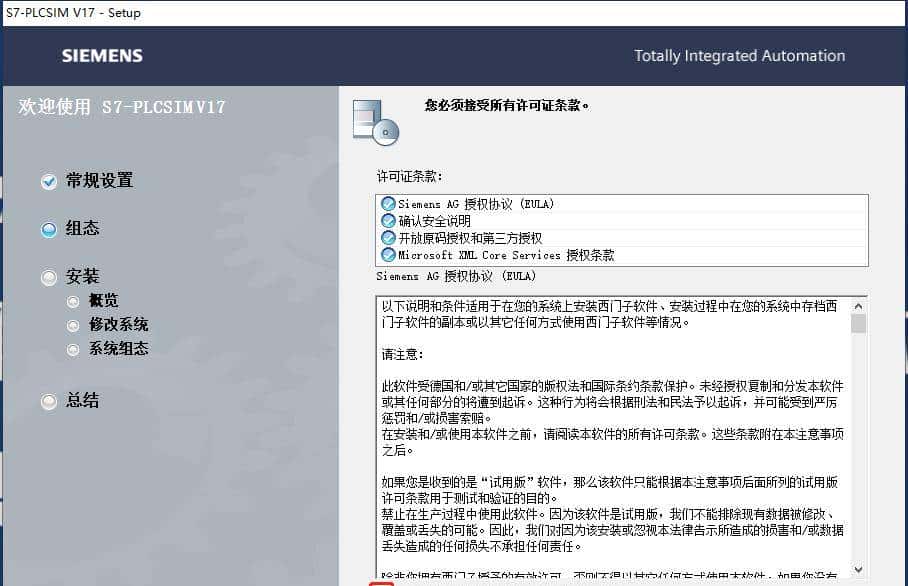Screen dimensions: 908x586
Task: Select the 安装 step radio indicator
Action: (x=48, y=276)
